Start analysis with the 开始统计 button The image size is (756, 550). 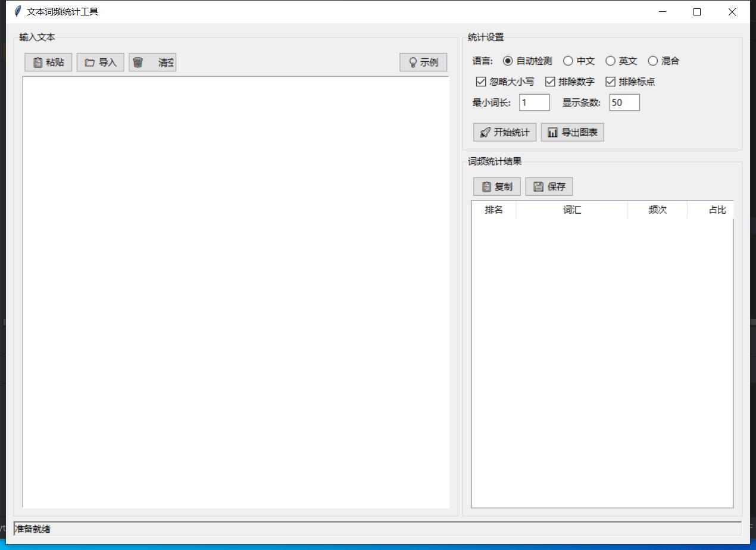[505, 132]
